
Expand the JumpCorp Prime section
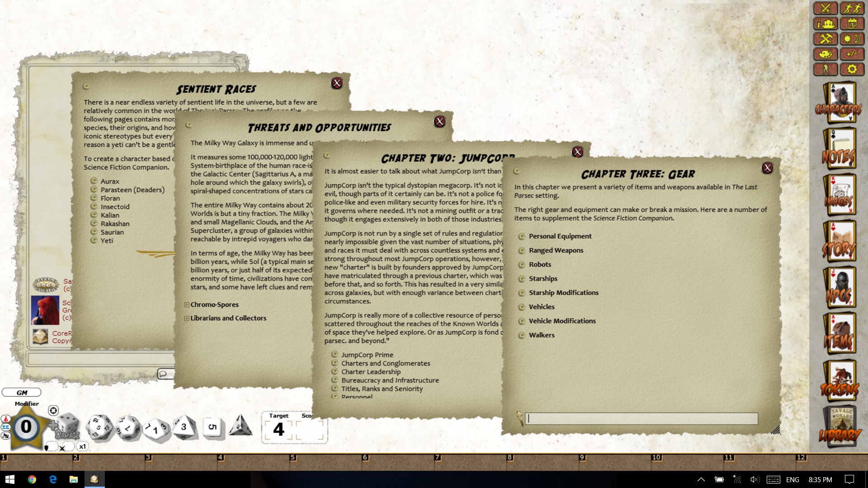click(335, 354)
